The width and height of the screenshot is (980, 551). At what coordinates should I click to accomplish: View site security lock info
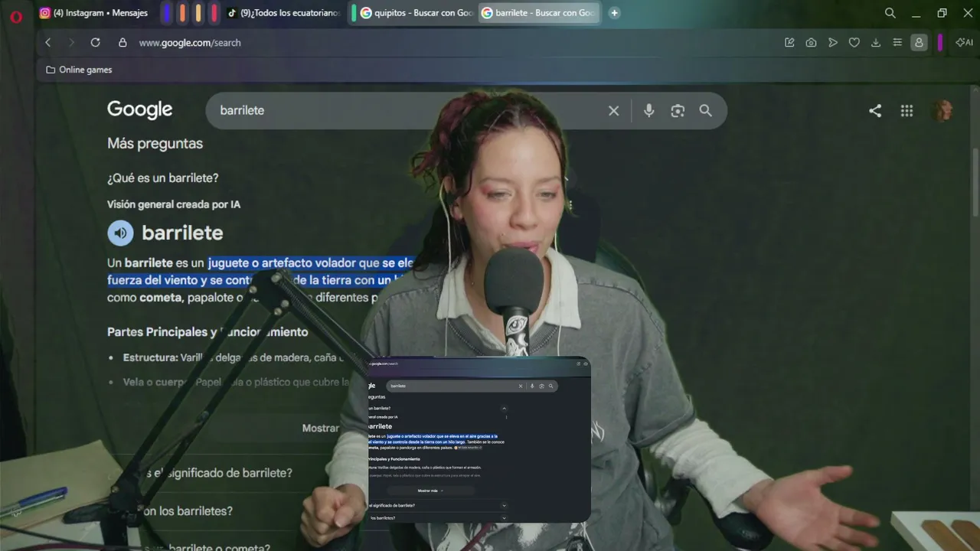(122, 43)
